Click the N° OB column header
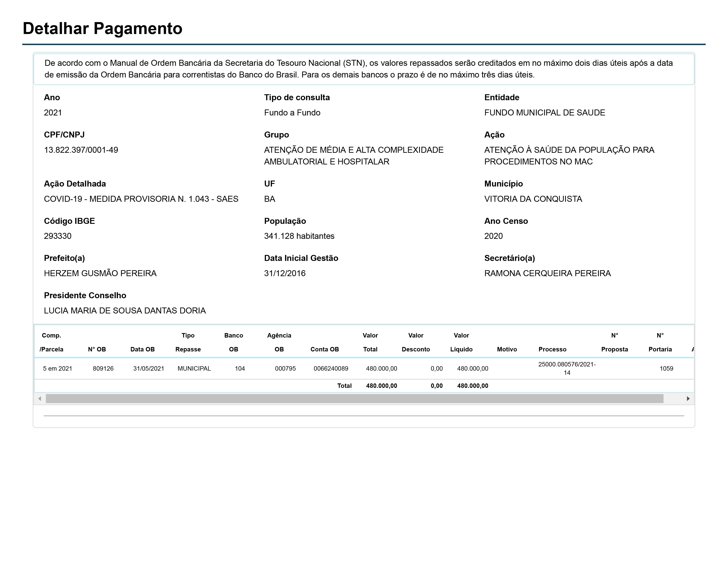 pos(97,349)
